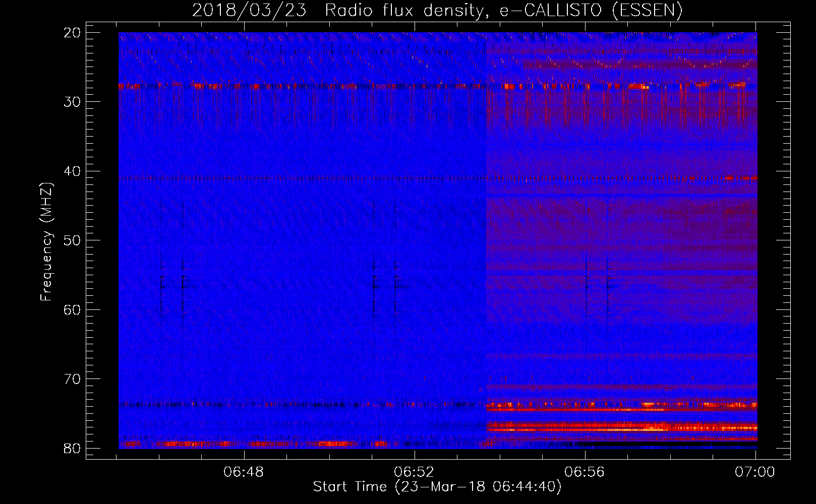This screenshot has height=504, width=816.
Task: Click the 06:56 time tick label
Action: coord(585,472)
